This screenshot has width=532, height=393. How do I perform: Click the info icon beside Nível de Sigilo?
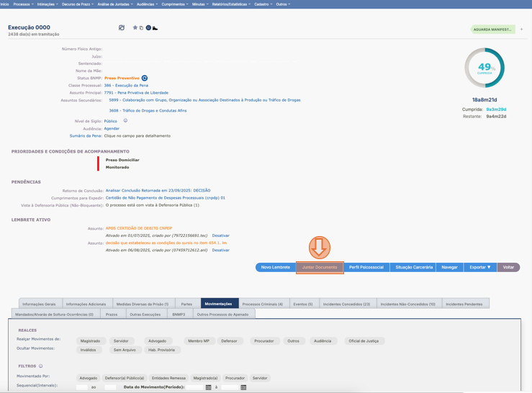tap(125, 121)
